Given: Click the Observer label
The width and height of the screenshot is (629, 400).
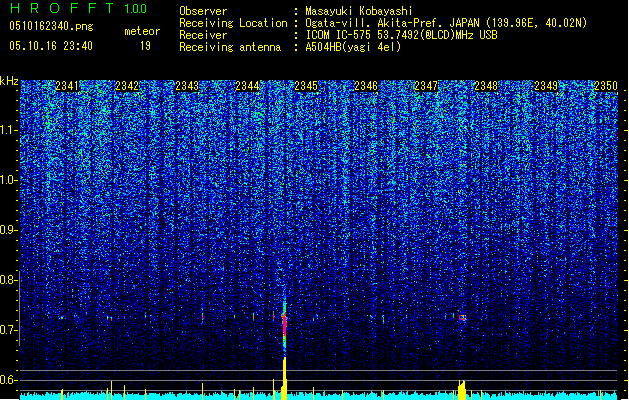Looking at the screenshot, I should (203, 11).
